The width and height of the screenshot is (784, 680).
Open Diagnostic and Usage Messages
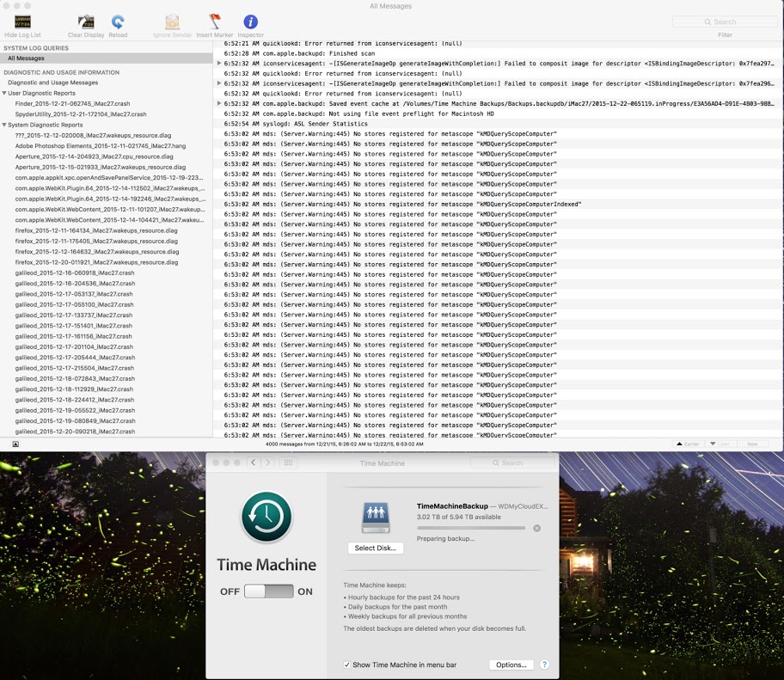point(53,83)
